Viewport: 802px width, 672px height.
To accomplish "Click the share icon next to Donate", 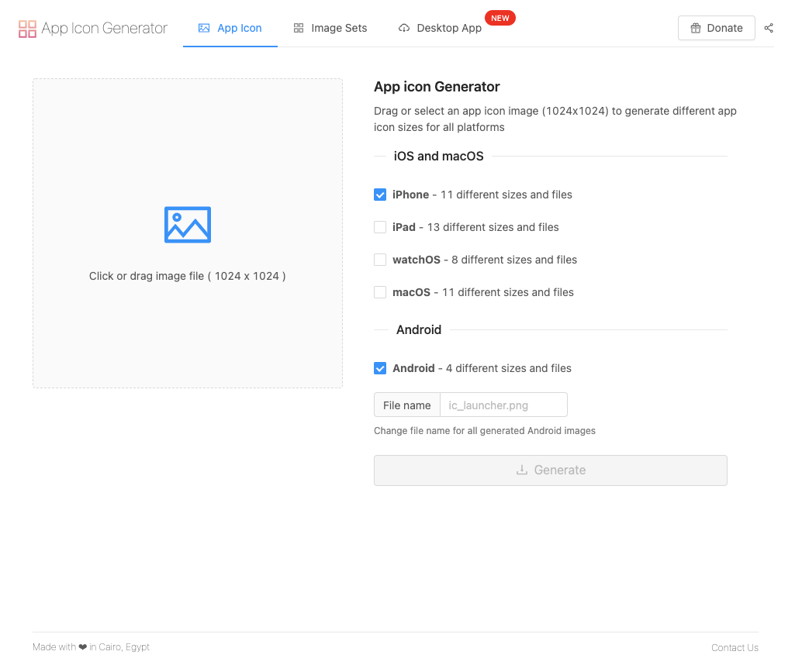I will pos(768,28).
